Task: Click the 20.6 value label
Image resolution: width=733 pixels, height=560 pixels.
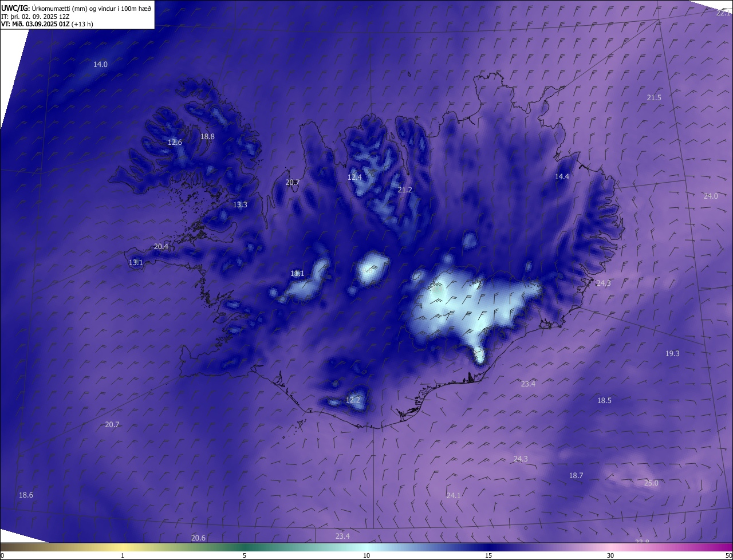Action: click(x=198, y=538)
